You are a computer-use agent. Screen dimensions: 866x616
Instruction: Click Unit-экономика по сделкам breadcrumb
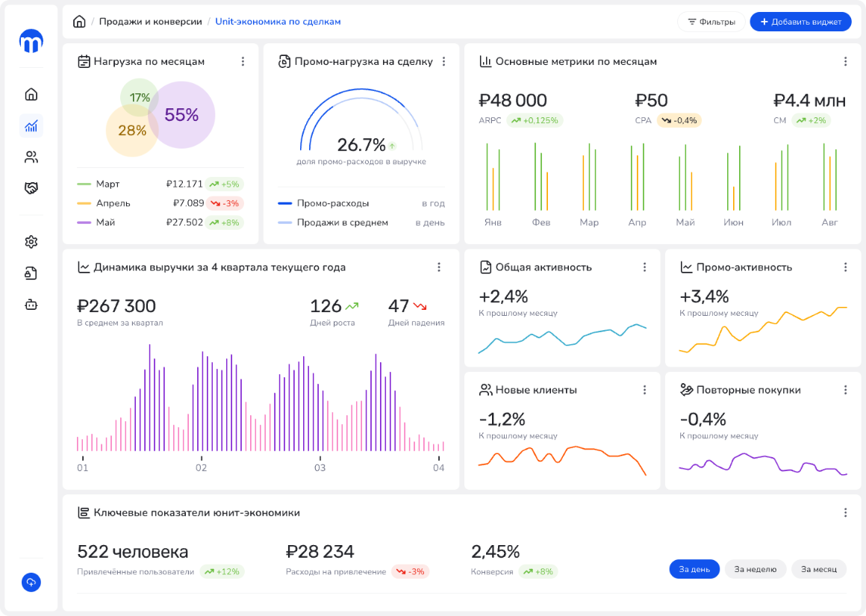pyautogui.click(x=278, y=22)
